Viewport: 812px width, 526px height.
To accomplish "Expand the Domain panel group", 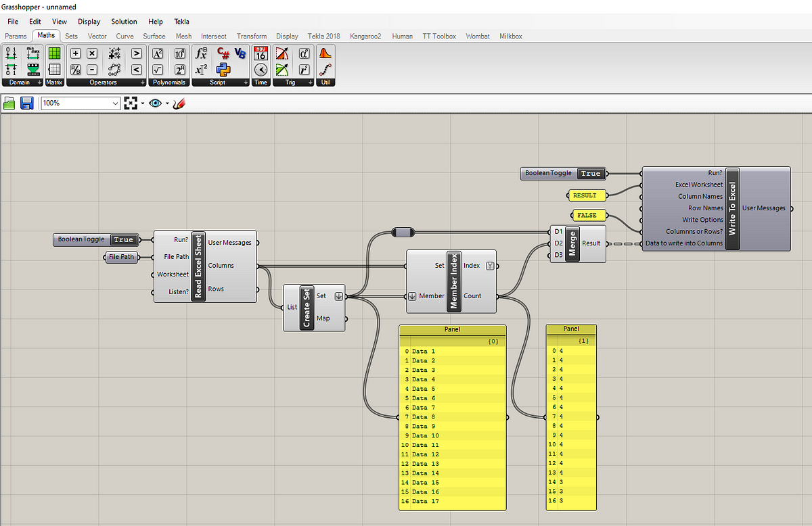I will tap(40, 82).
